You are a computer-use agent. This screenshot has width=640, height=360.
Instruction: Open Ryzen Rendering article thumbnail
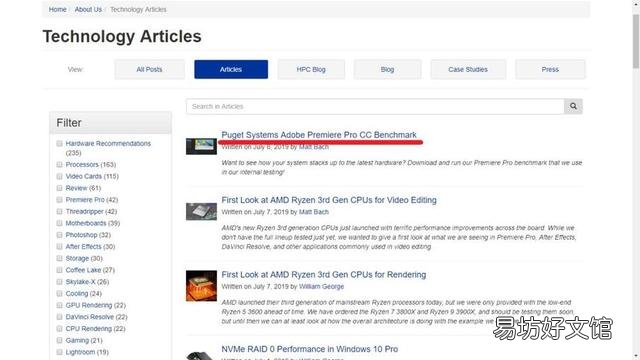coord(201,286)
